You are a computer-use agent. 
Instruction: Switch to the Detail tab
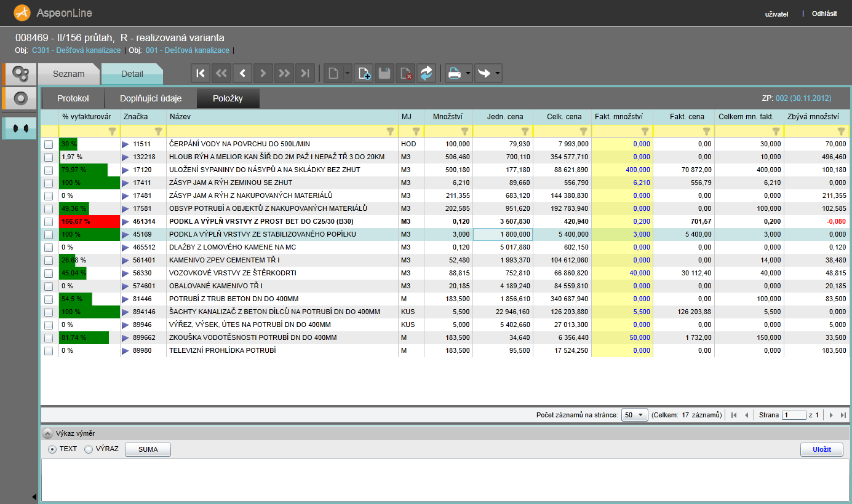coord(132,74)
